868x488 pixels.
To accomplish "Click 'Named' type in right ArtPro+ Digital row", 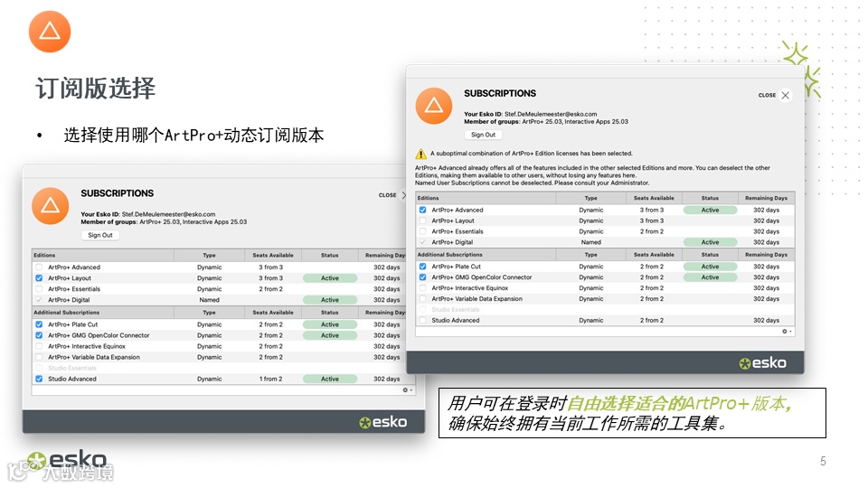I will [591, 242].
